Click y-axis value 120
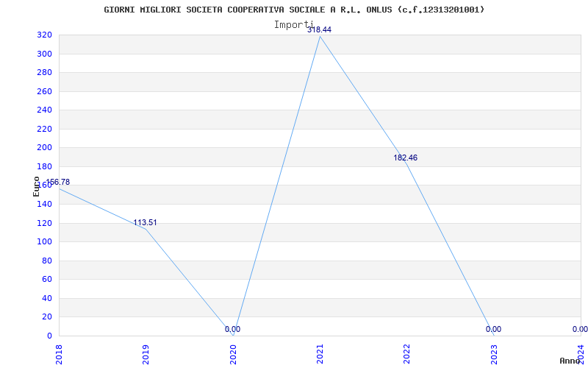 (x=44, y=223)
